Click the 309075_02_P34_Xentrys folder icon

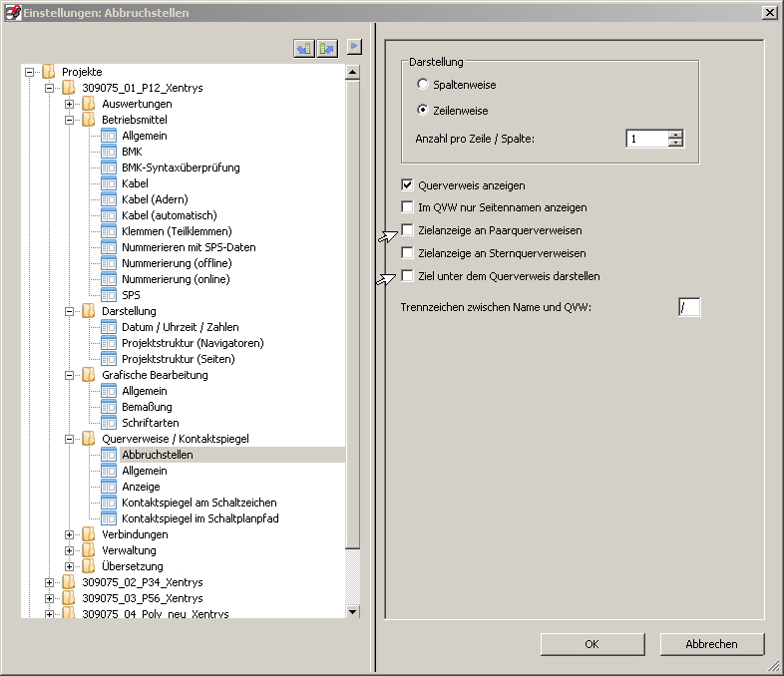coord(69,582)
